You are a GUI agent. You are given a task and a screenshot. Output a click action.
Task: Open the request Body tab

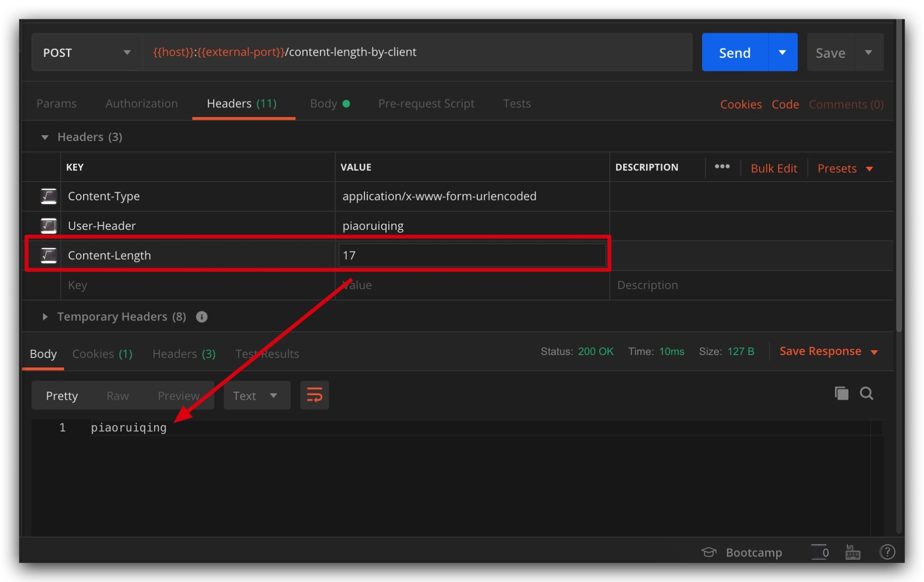[330, 104]
